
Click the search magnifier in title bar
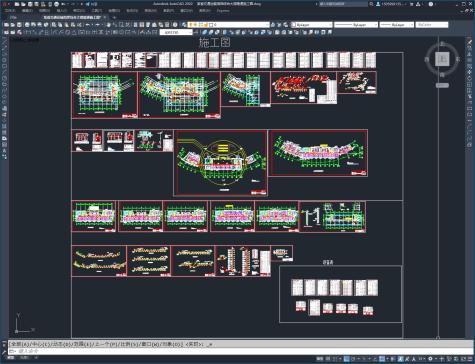[x=371, y=4]
